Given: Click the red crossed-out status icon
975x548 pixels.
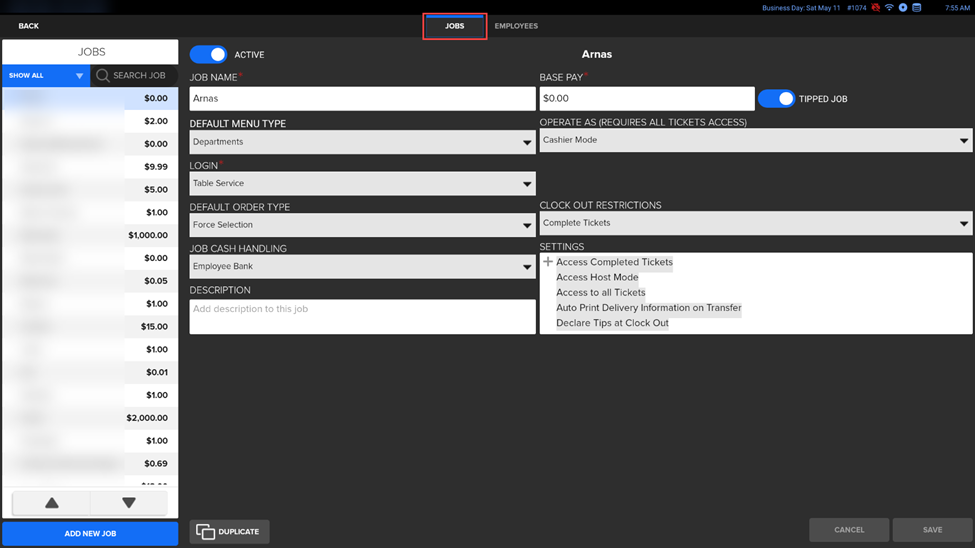Looking at the screenshot, I should pos(876,7).
